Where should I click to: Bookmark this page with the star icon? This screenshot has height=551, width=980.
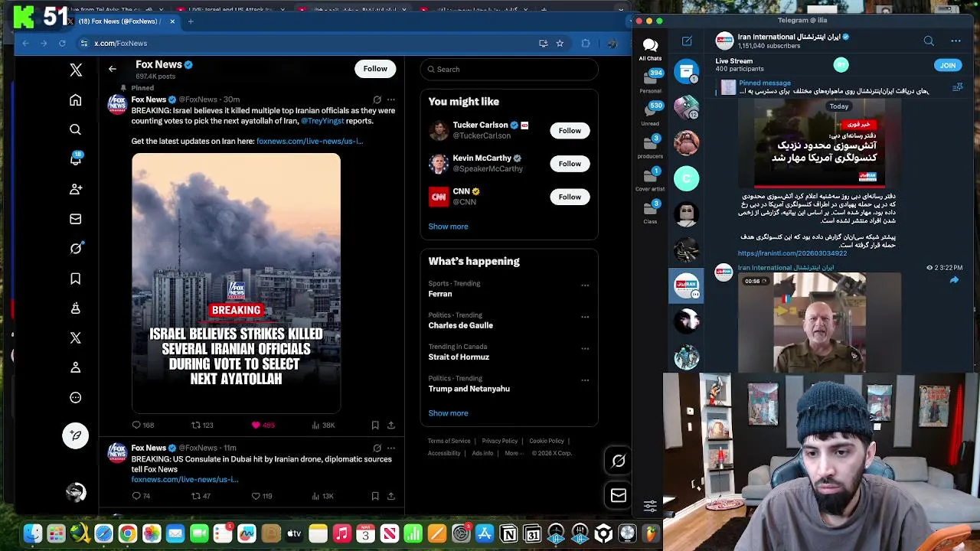tap(560, 44)
